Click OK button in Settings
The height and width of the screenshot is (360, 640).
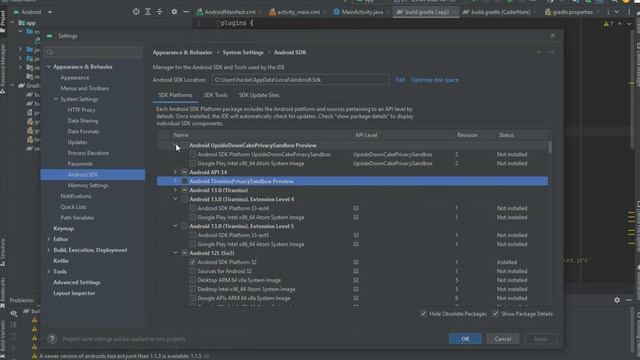[465, 339]
